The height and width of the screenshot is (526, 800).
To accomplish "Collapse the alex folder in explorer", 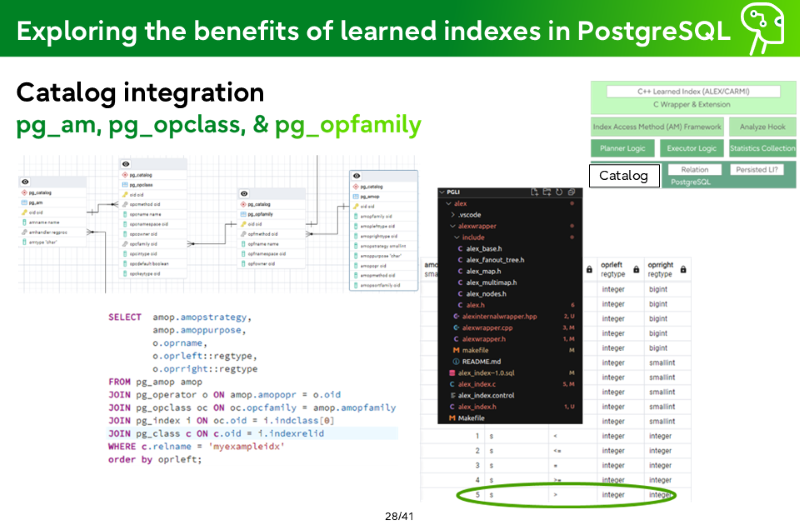I will pyautogui.click(x=449, y=204).
